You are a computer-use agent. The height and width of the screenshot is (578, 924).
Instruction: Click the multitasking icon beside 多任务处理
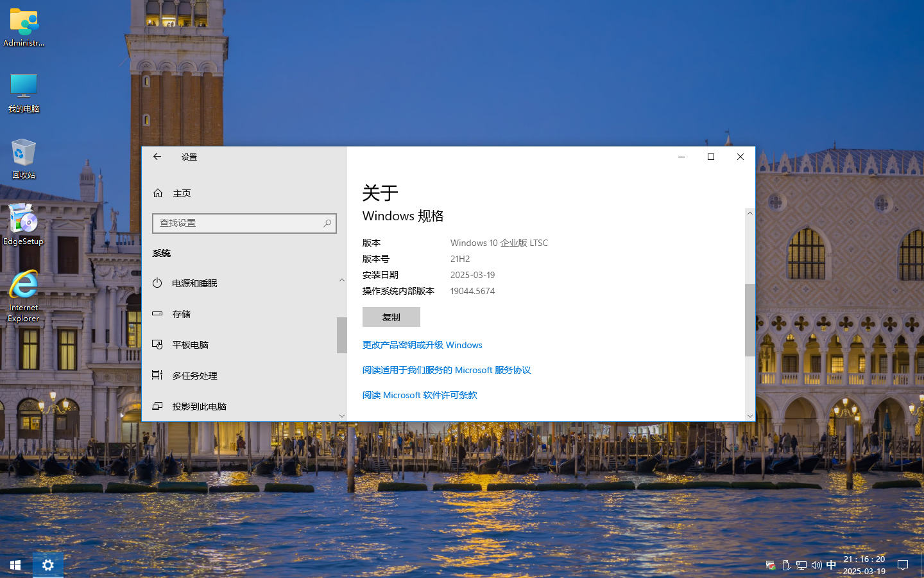[157, 375]
